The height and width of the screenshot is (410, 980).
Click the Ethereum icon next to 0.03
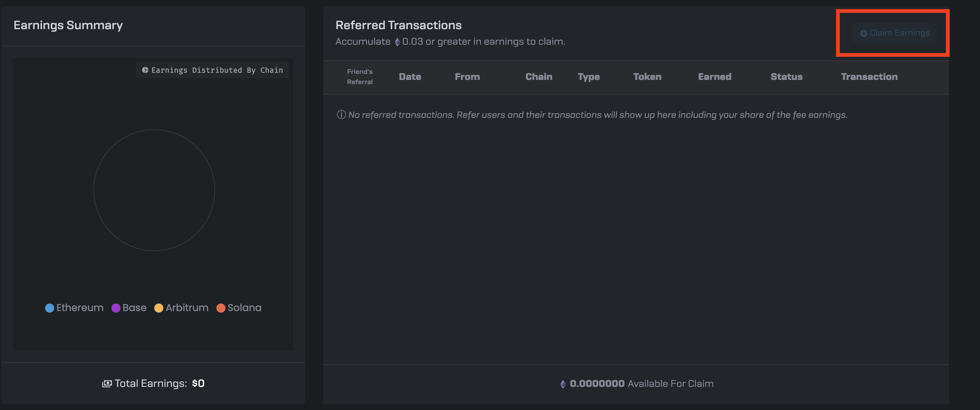coord(397,42)
